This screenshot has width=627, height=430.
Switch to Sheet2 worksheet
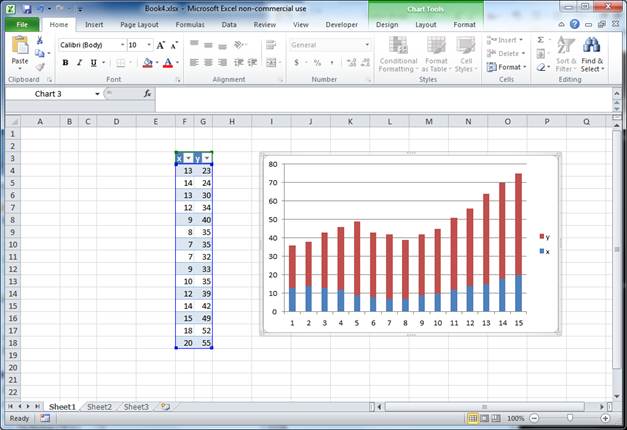99,407
